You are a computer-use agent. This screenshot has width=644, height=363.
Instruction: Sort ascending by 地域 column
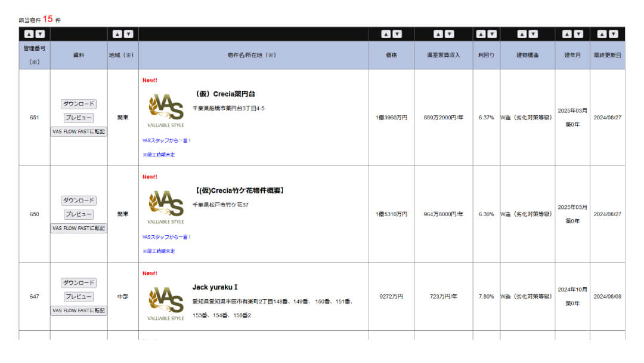(117, 34)
